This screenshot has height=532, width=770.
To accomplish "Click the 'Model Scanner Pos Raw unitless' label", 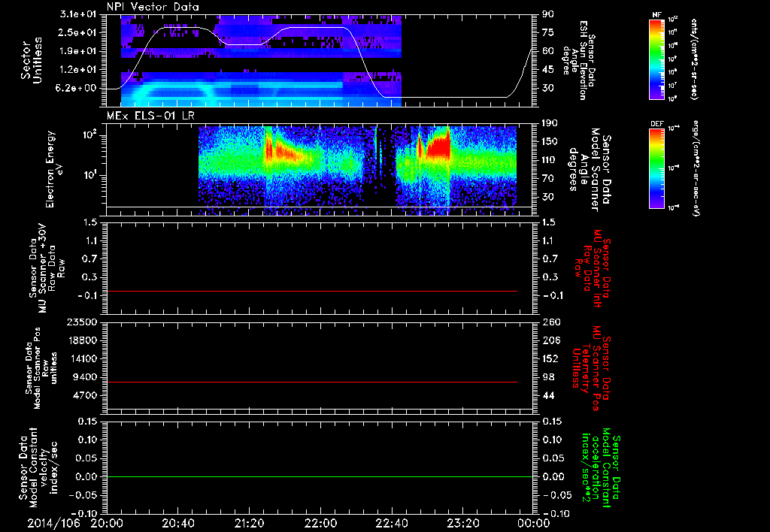I will pyautogui.click(x=41, y=368).
